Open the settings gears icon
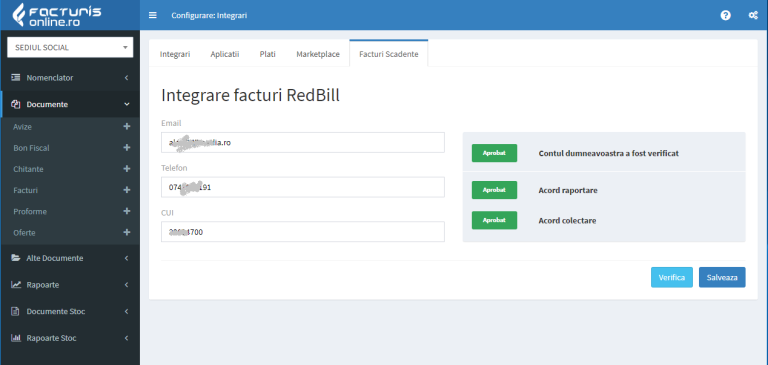 point(753,15)
